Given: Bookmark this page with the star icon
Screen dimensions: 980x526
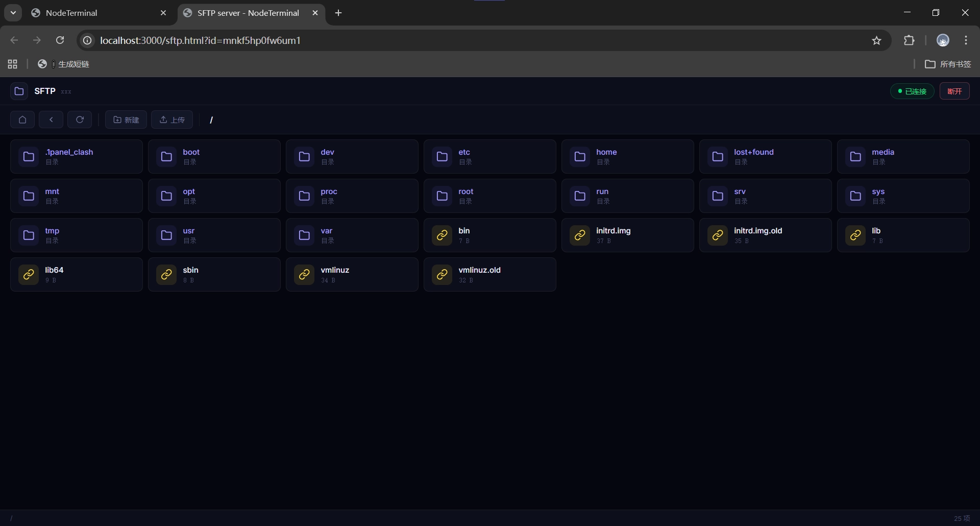Looking at the screenshot, I should (x=876, y=41).
